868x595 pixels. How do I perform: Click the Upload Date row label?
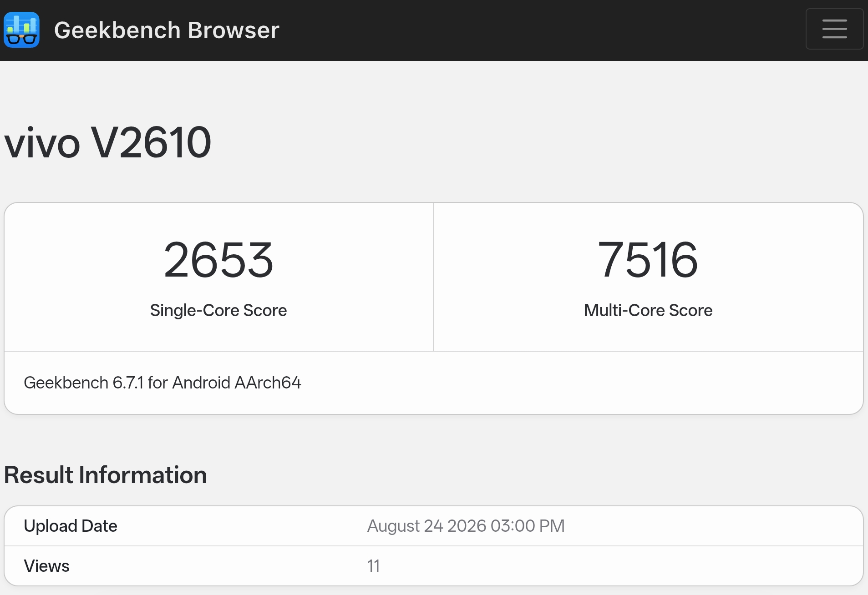[x=71, y=526]
